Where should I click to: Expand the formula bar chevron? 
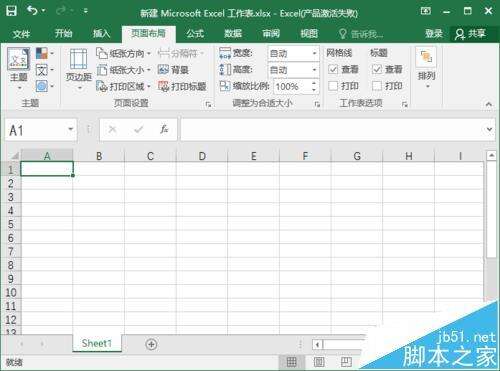[489, 129]
